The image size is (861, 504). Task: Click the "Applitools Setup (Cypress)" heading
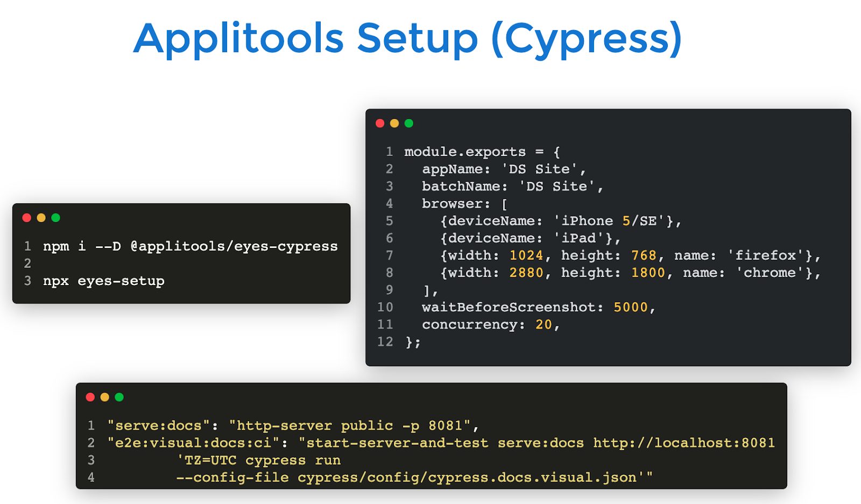(407, 39)
